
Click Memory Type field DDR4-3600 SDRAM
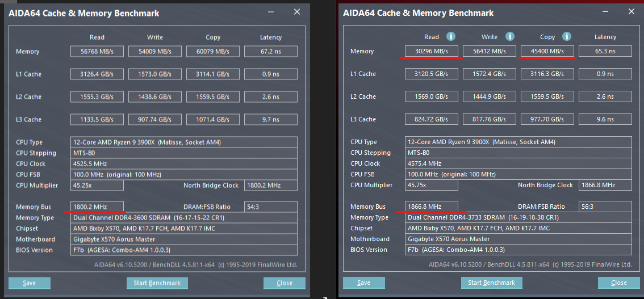point(183,218)
